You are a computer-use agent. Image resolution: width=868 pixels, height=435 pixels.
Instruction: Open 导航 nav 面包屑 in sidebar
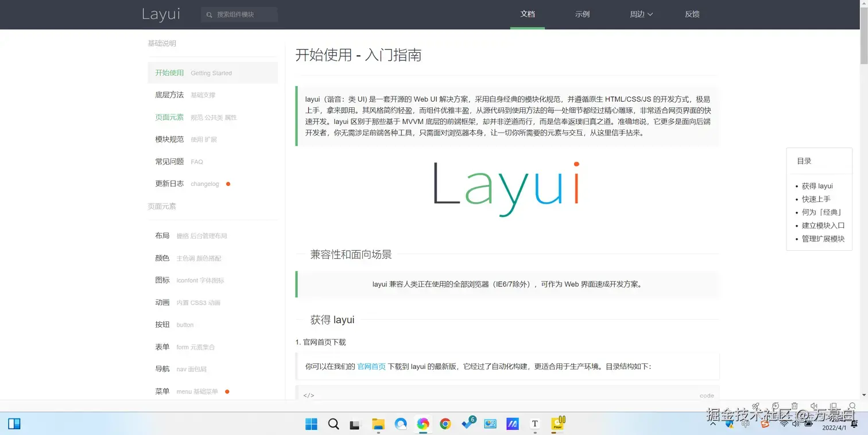(x=212, y=368)
